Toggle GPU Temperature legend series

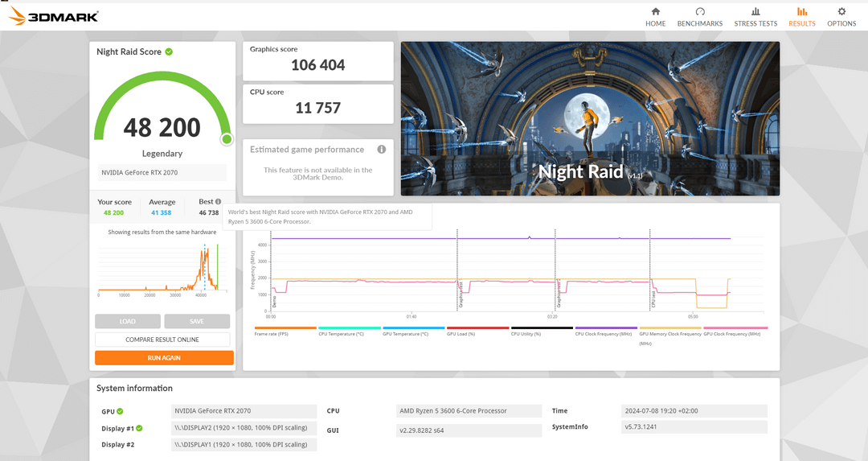(x=414, y=331)
